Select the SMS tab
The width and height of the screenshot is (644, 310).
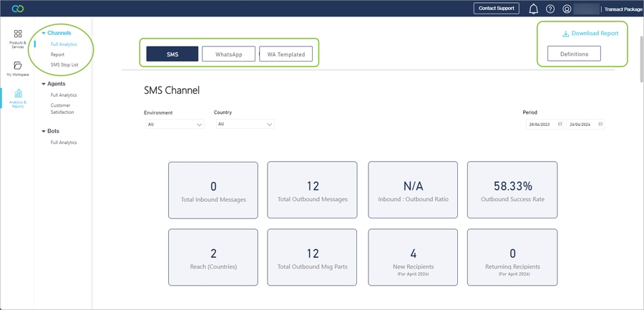tap(172, 54)
